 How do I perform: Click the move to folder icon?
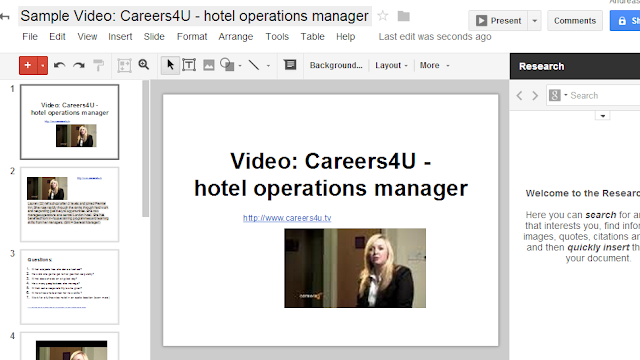(404, 16)
